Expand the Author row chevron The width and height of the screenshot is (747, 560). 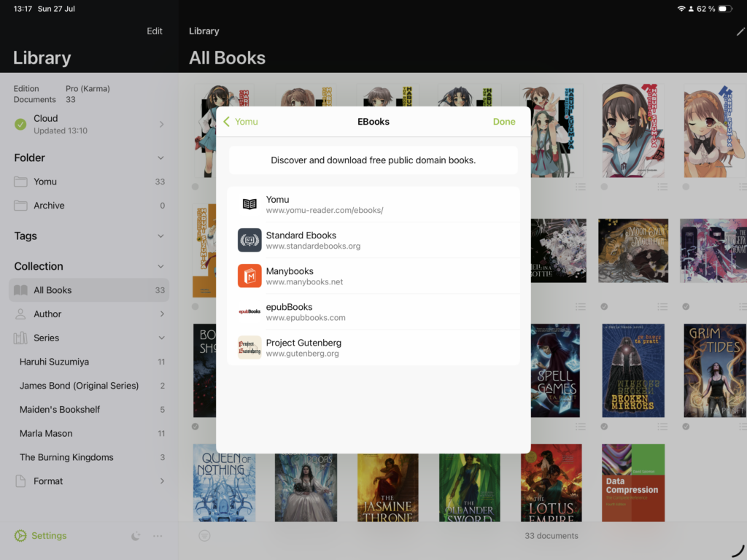point(162,314)
